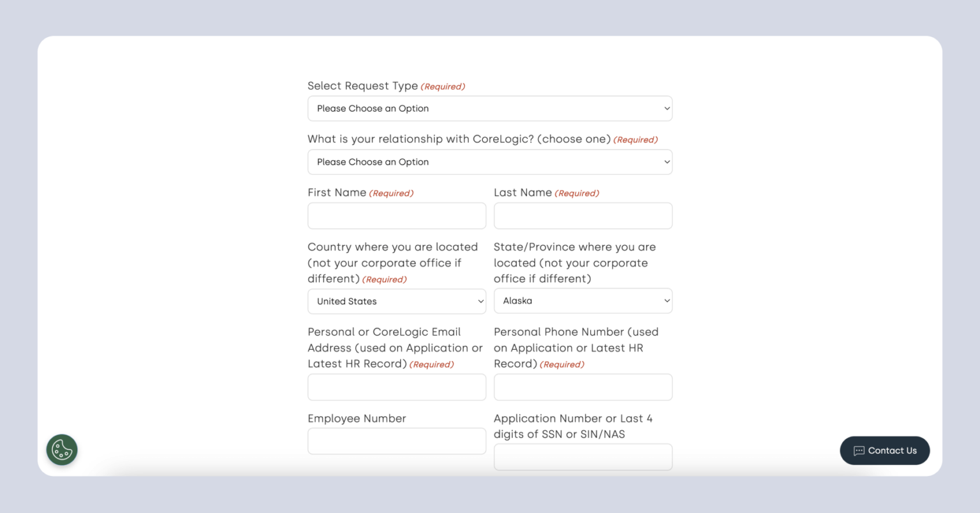
Task: Click the chevron on the Request Type dropdown
Action: [665, 108]
